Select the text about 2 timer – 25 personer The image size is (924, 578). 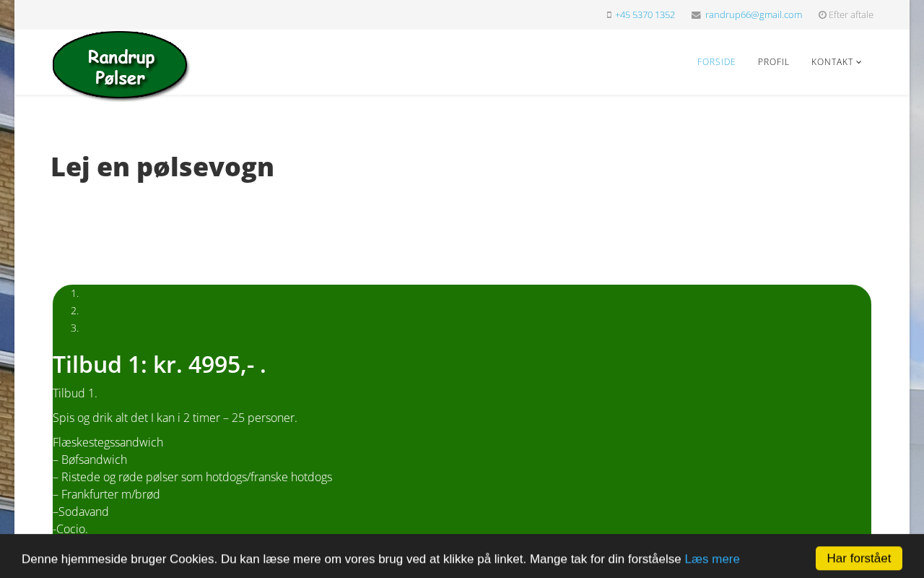pyautogui.click(x=175, y=418)
